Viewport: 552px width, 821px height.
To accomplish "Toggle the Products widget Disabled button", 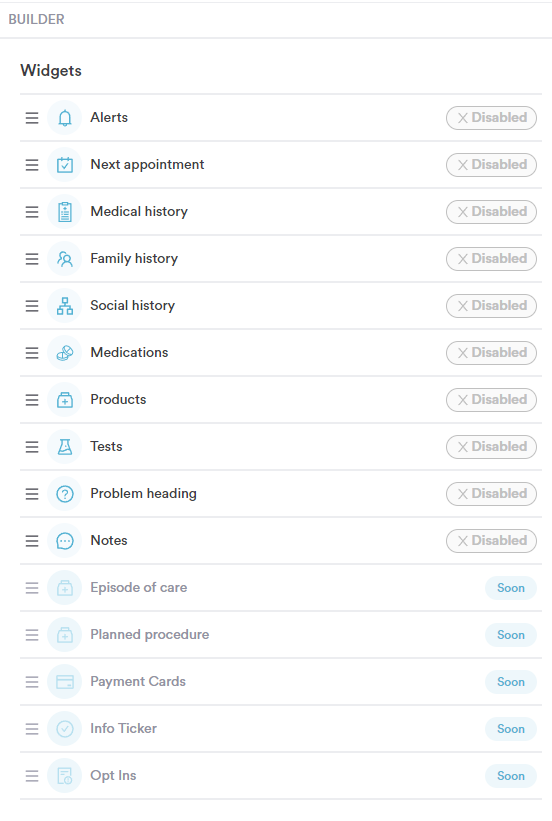I will coord(491,400).
